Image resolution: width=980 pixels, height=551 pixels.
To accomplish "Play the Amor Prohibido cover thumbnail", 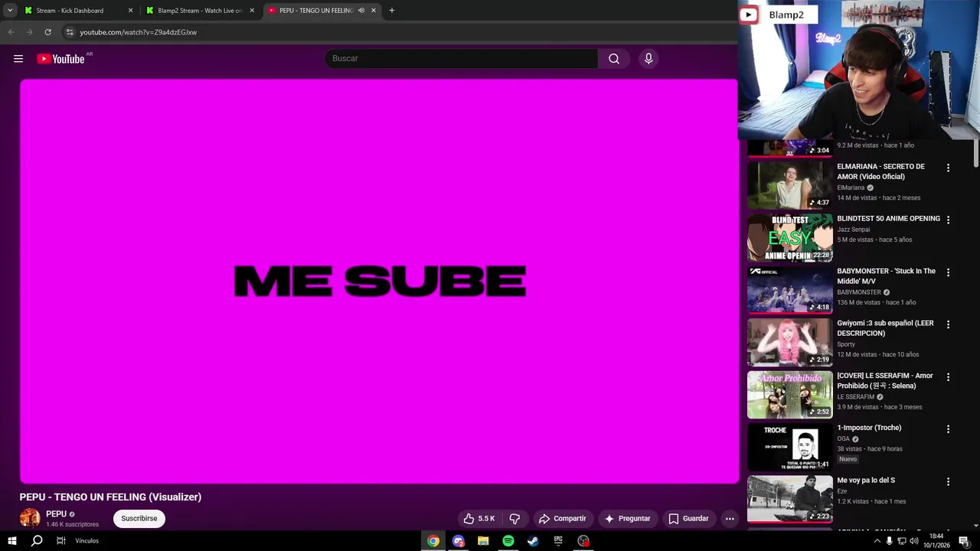I will click(x=789, y=394).
